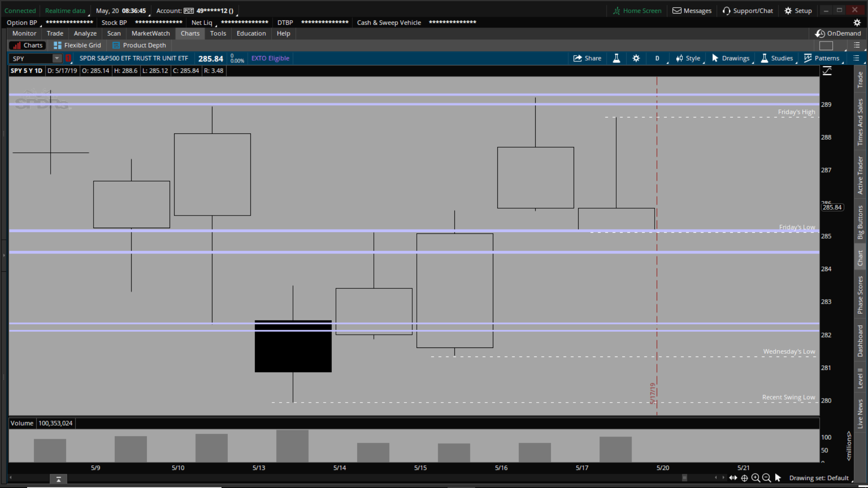The height and width of the screenshot is (488, 868).
Task: Select the Charts subtab
Action: coord(28,45)
